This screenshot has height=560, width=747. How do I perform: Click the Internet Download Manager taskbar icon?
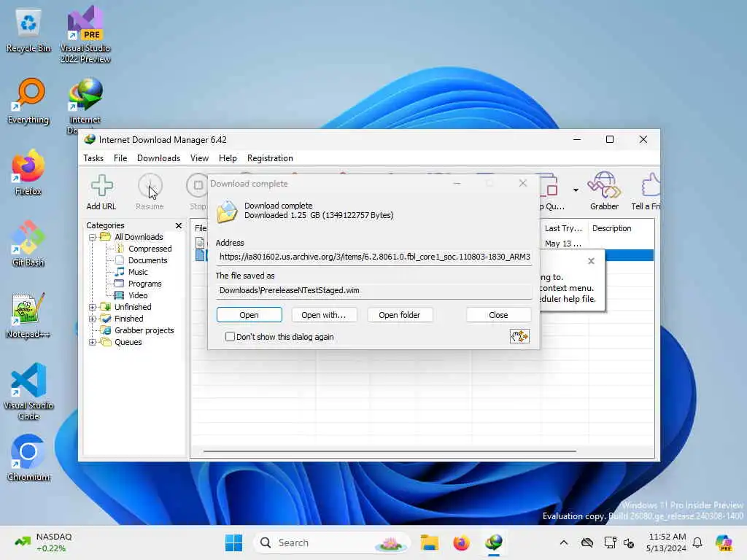tap(494, 542)
